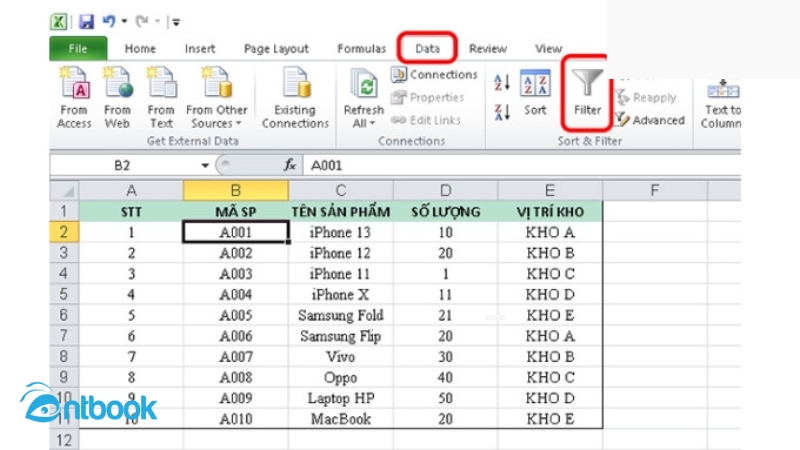Click the SỐ LƯỢNG header cell
Image resolution: width=800 pixels, height=450 pixels.
[445, 212]
